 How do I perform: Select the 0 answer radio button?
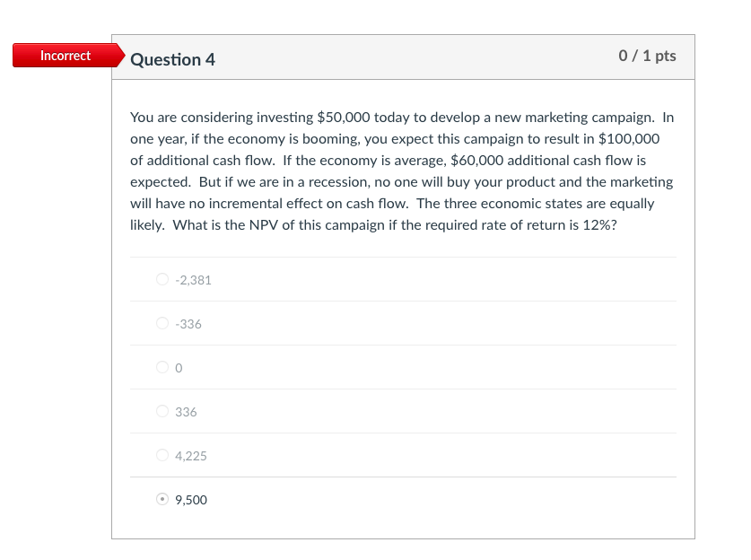[x=162, y=367]
